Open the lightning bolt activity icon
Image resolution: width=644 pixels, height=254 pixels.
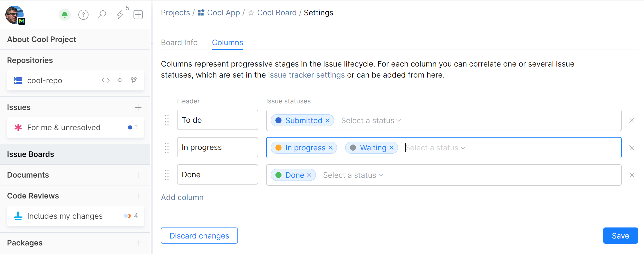click(x=120, y=14)
